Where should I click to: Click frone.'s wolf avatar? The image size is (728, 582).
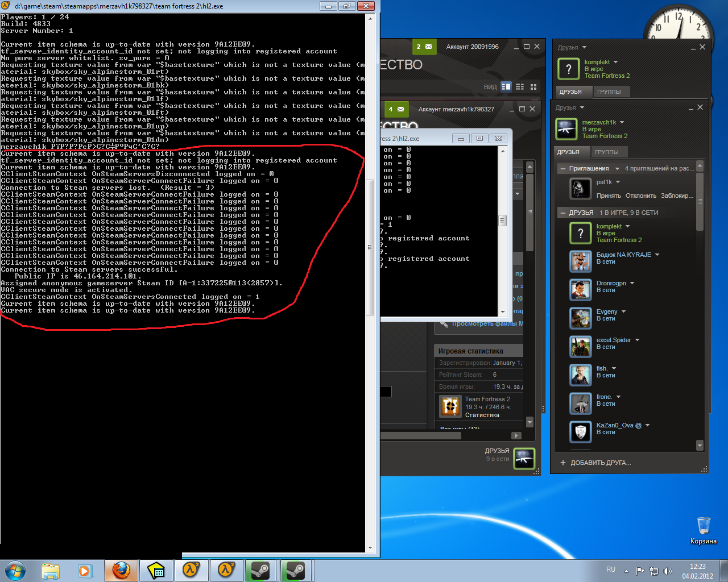(x=581, y=404)
